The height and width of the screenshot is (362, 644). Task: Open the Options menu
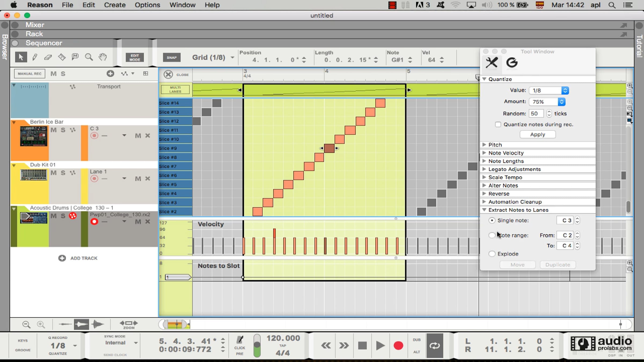pos(147,5)
